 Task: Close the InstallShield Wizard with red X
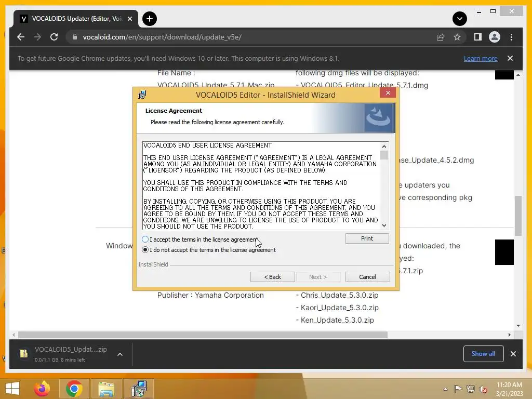(x=388, y=92)
